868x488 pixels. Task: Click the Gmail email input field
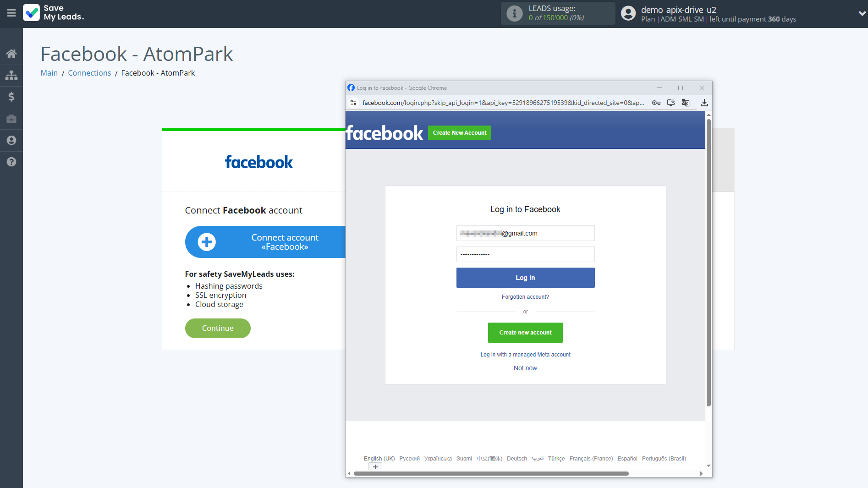pyautogui.click(x=525, y=233)
